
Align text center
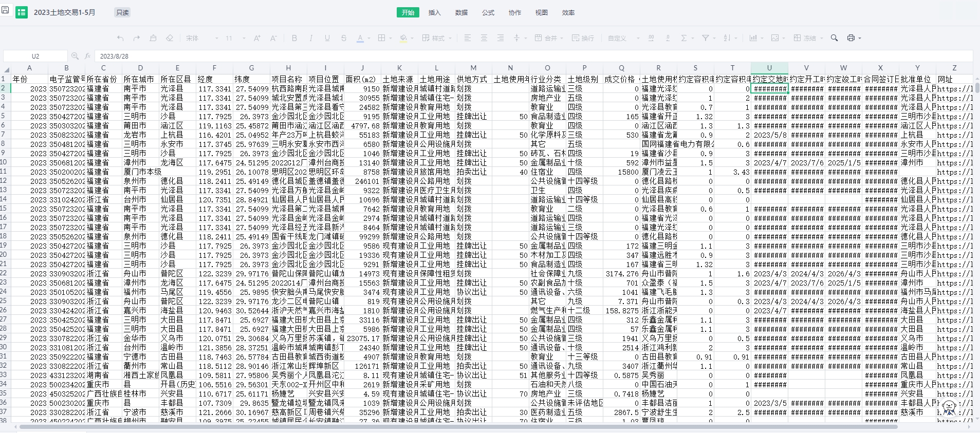click(x=484, y=38)
